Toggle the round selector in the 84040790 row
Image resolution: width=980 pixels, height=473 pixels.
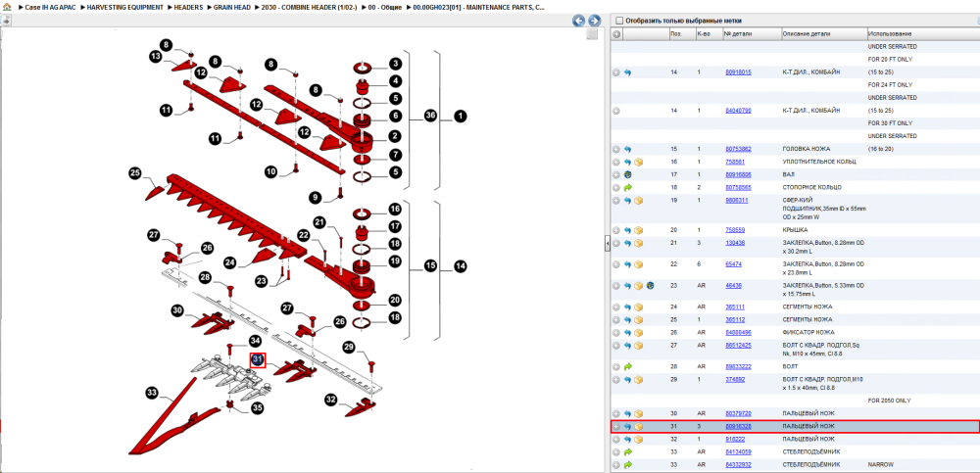[x=616, y=111]
